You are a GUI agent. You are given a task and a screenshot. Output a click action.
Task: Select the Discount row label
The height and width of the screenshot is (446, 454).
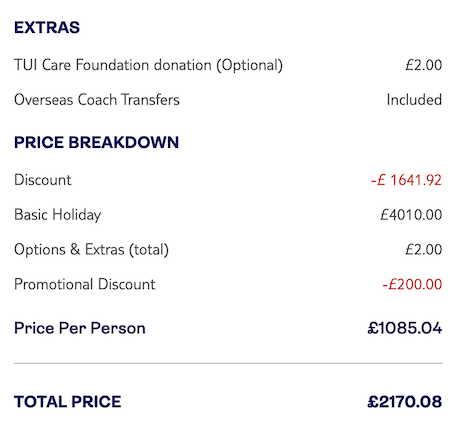[x=43, y=180]
